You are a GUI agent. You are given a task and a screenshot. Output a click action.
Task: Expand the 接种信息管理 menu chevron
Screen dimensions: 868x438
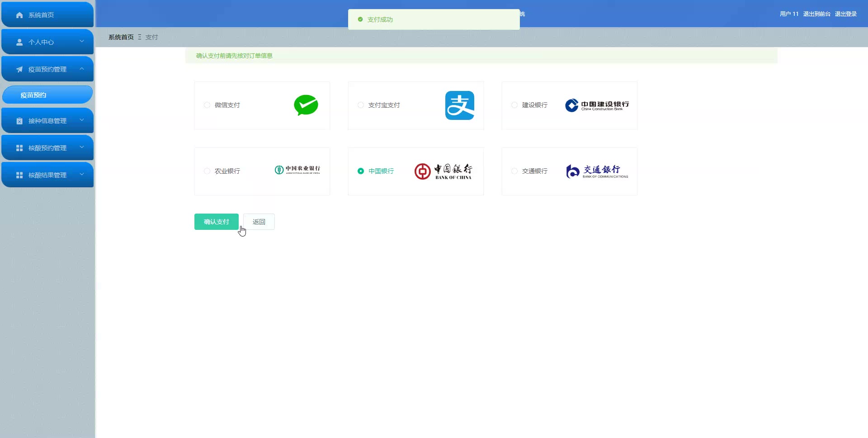point(82,120)
